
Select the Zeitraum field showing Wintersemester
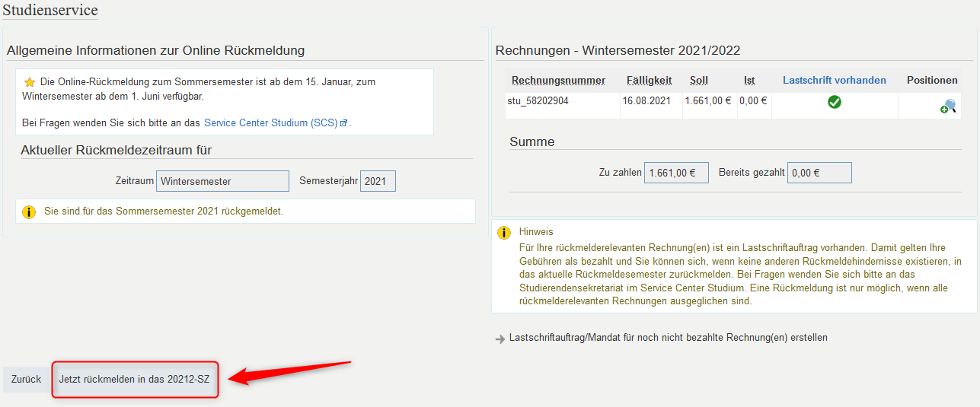(x=222, y=181)
